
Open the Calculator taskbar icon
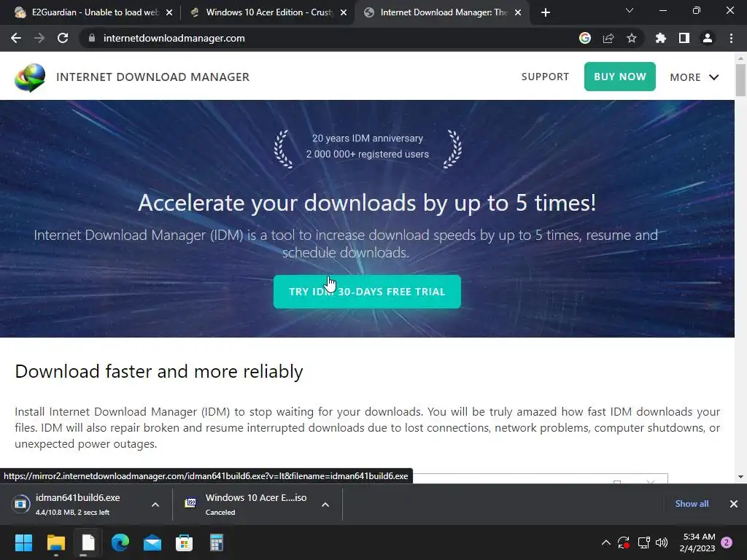217,542
